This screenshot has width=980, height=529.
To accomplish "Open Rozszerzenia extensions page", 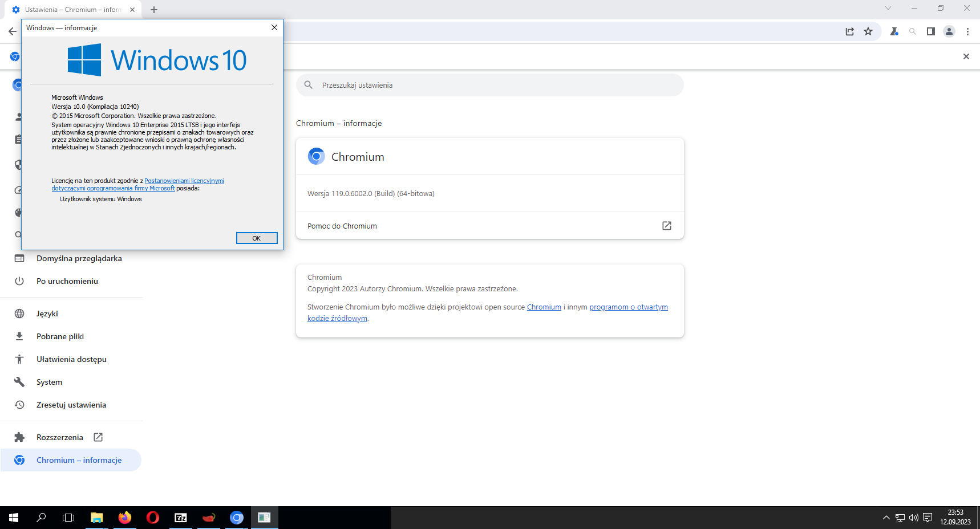I will click(60, 437).
